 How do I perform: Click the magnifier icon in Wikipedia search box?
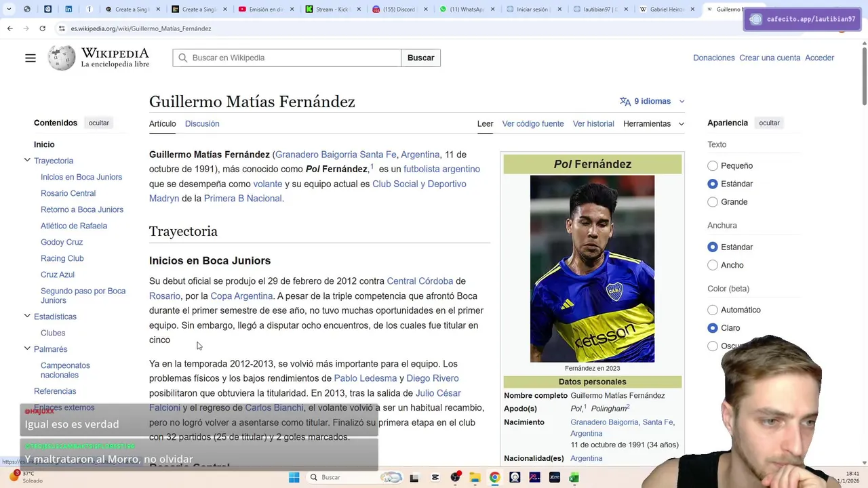(182, 58)
